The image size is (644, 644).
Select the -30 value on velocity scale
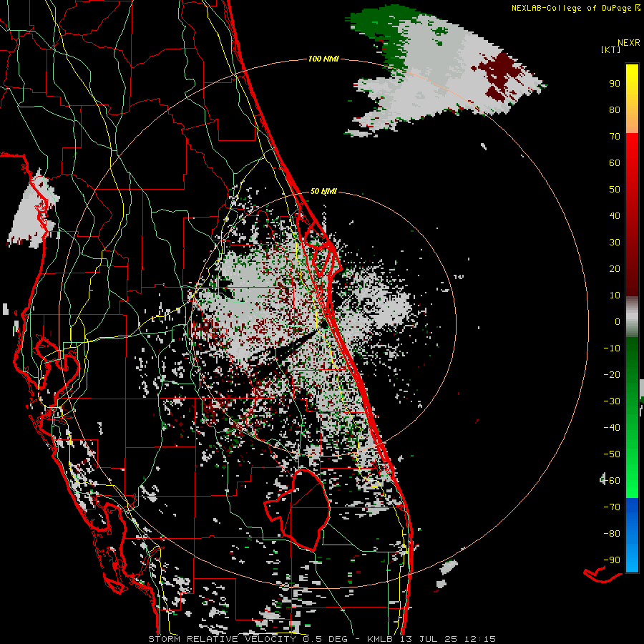click(x=612, y=401)
